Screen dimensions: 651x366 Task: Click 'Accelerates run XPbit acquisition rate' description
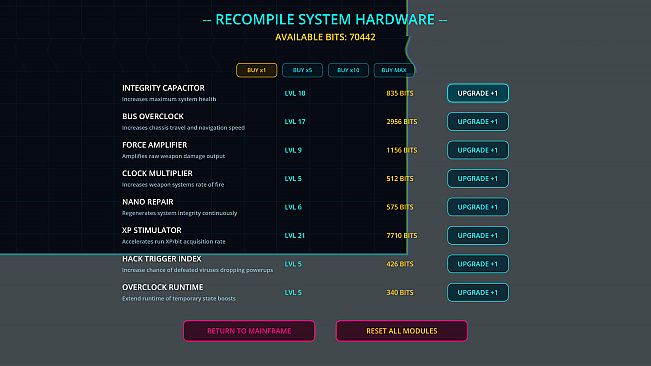pos(174,242)
